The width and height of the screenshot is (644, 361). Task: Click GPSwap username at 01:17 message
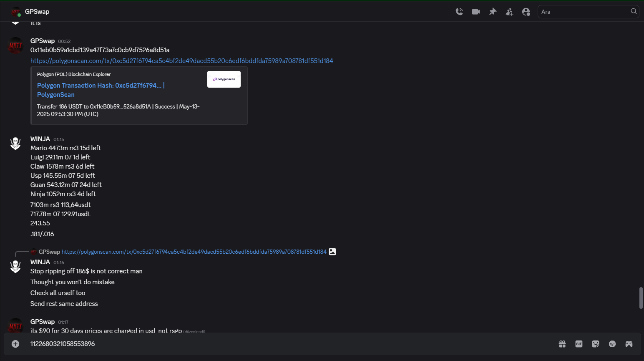tap(43, 322)
